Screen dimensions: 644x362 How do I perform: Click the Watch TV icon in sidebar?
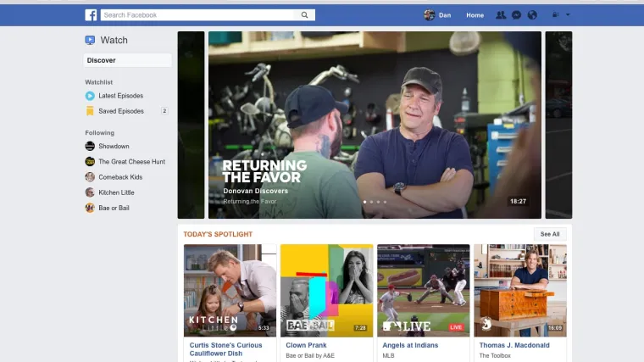point(90,40)
